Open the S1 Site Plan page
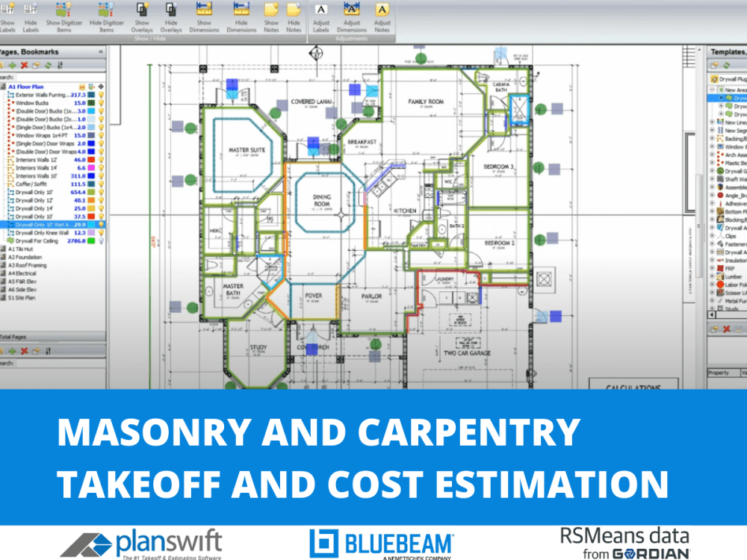 point(22,297)
